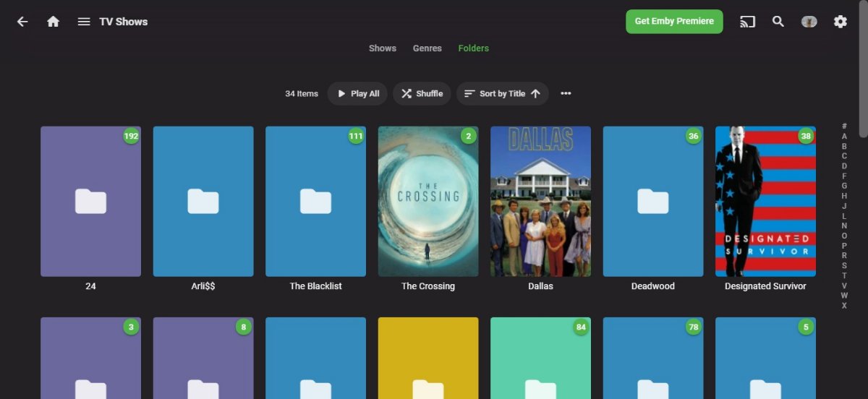Click the vertical page scrollbar thumb
The width and height of the screenshot is (868, 399).
(863, 69)
